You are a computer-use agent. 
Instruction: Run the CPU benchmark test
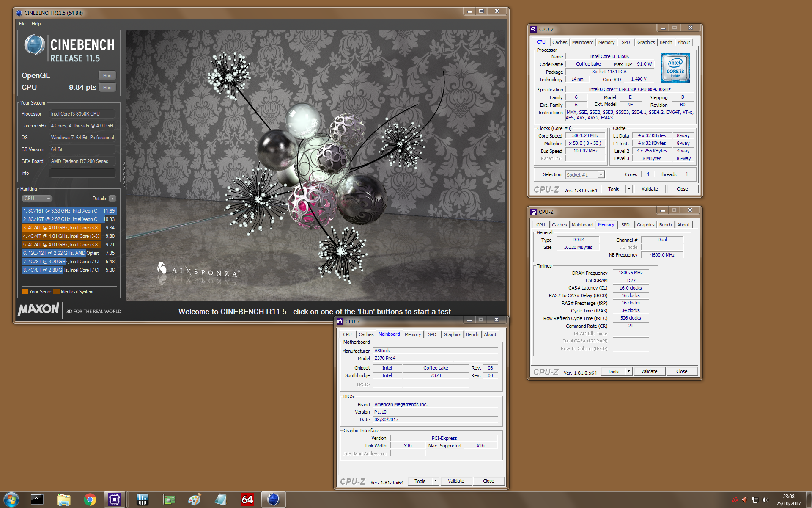pos(107,88)
